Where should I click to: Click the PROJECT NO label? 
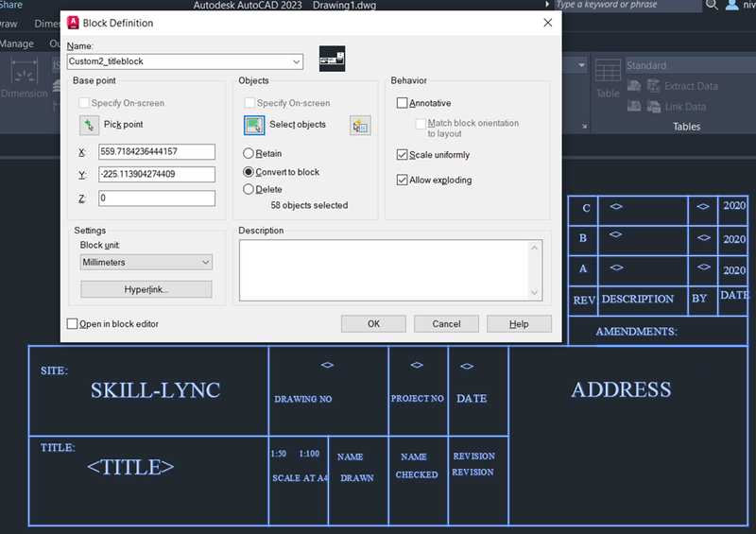[x=418, y=399]
